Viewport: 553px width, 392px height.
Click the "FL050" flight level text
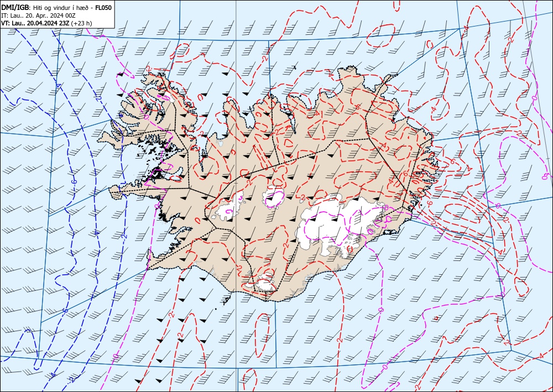(103, 7)
